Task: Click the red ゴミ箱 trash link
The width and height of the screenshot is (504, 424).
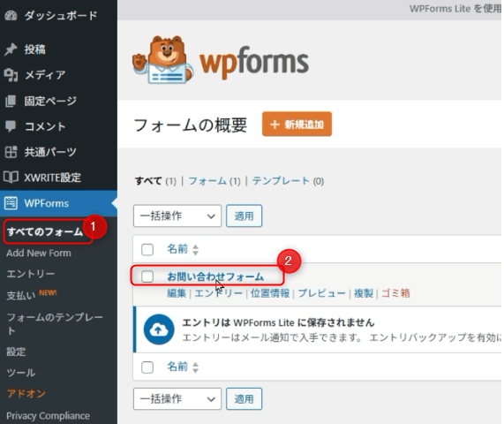Action: click(x=395, y=293)
